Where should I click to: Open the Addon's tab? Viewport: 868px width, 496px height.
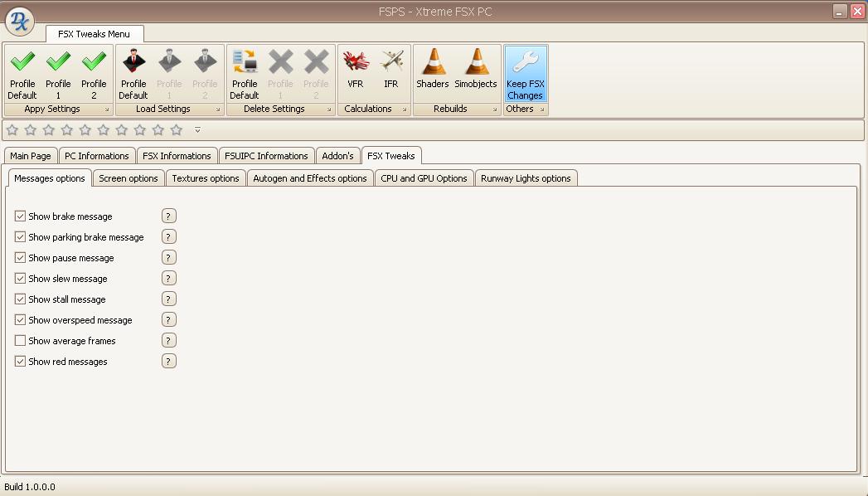click(337, 156)
